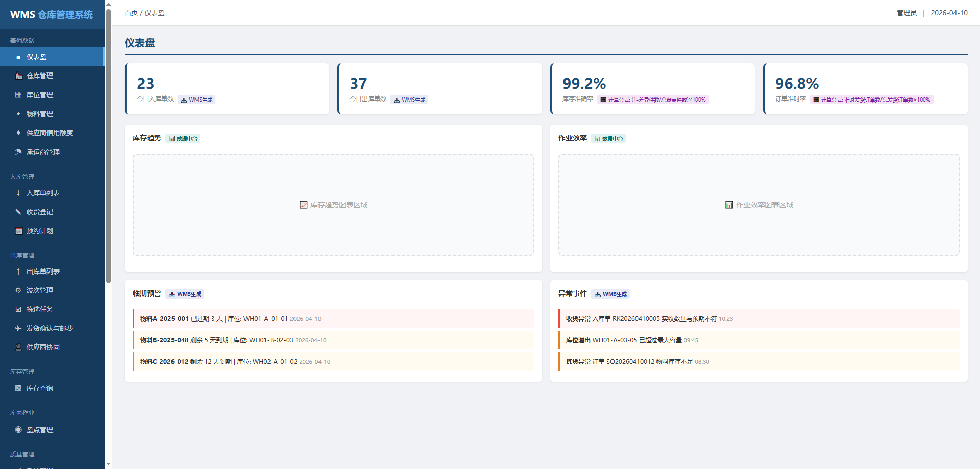Open 收货登记 from the sidebar

tap(40, 212)
